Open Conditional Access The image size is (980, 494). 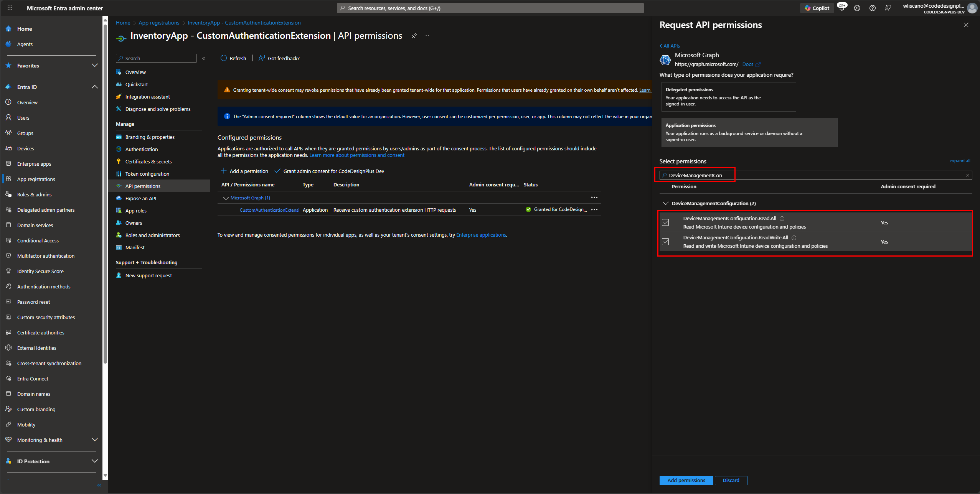(x=38, y=240)
